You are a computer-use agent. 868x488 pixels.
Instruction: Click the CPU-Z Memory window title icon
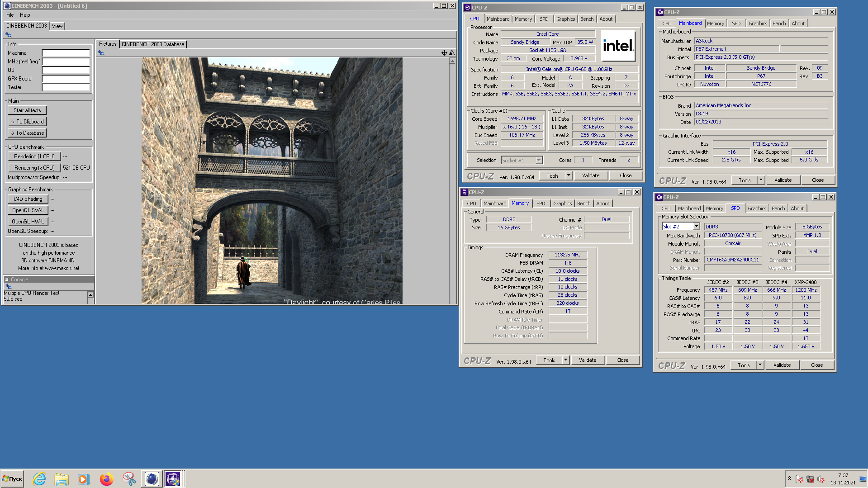coord(464,192)
